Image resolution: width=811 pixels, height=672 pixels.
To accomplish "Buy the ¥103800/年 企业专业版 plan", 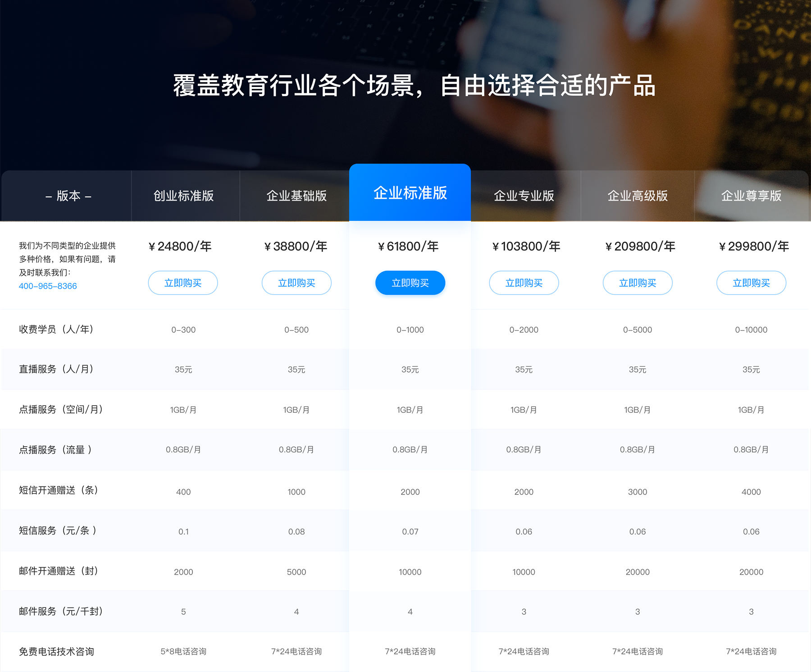I will pos(524,283).
